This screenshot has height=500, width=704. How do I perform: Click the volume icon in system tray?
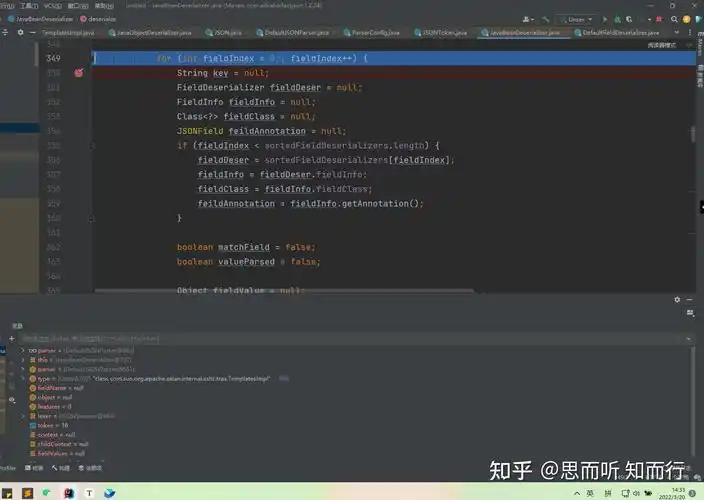pyautogui.click(x=636, y=493)
